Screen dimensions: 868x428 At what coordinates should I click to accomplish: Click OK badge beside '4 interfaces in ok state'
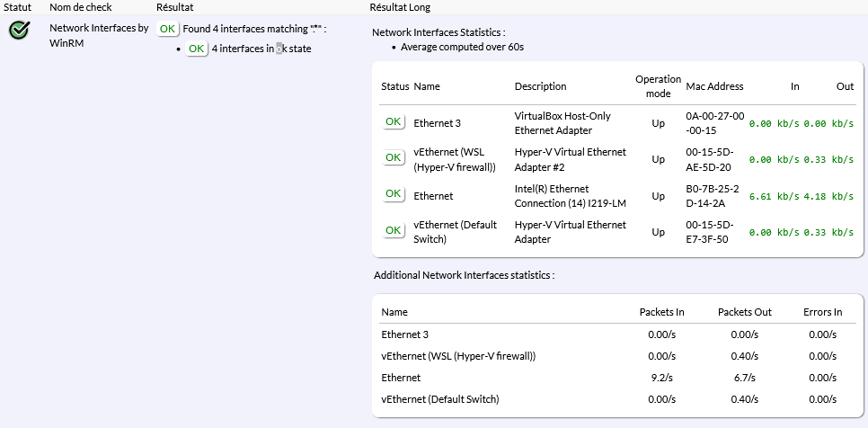pyautogui.click(x=196, y=49)
